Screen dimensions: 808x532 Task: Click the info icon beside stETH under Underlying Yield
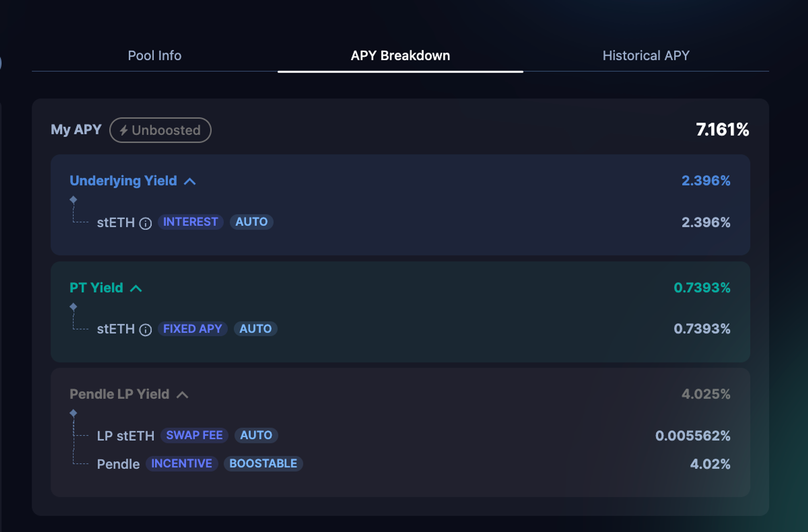145,223
